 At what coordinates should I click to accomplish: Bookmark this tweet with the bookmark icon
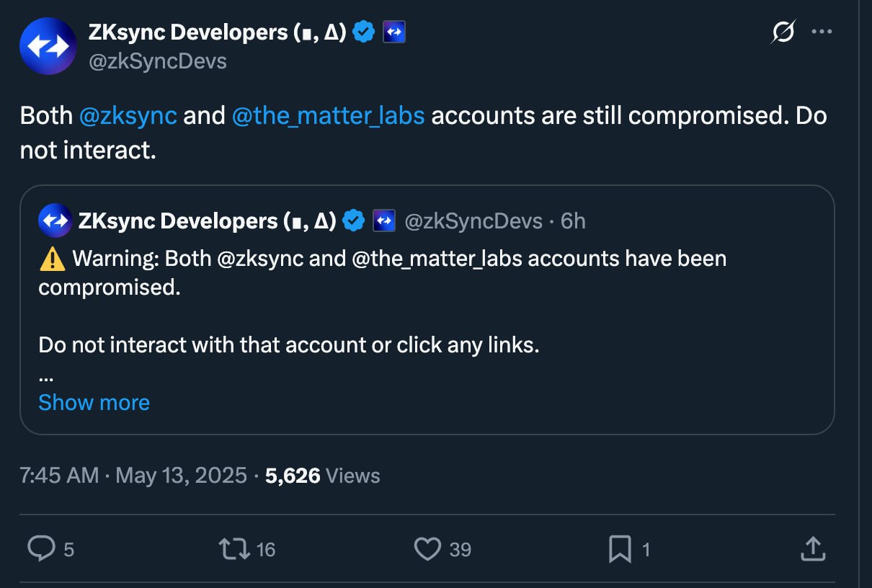click(620, 549)
